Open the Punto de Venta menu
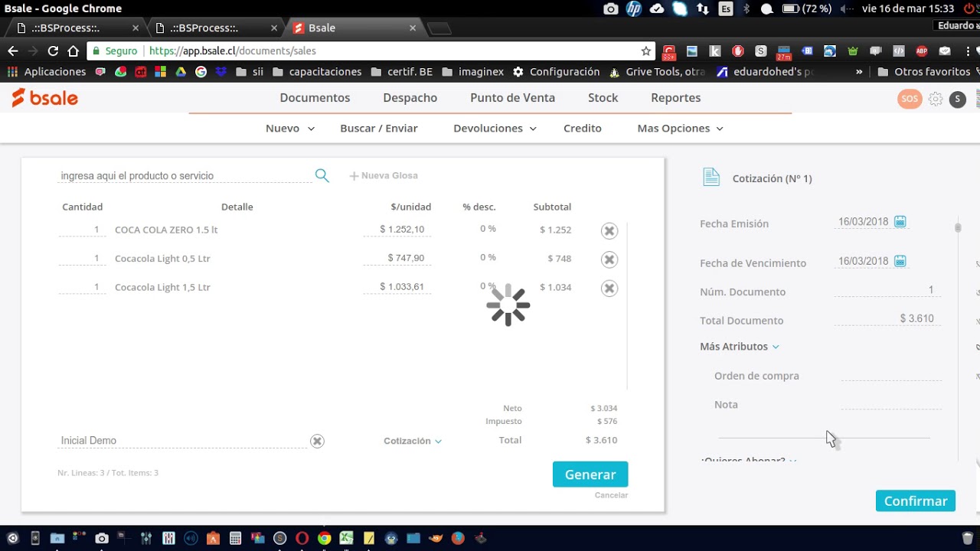Screen dimensions: 980x551 [512, 98]
